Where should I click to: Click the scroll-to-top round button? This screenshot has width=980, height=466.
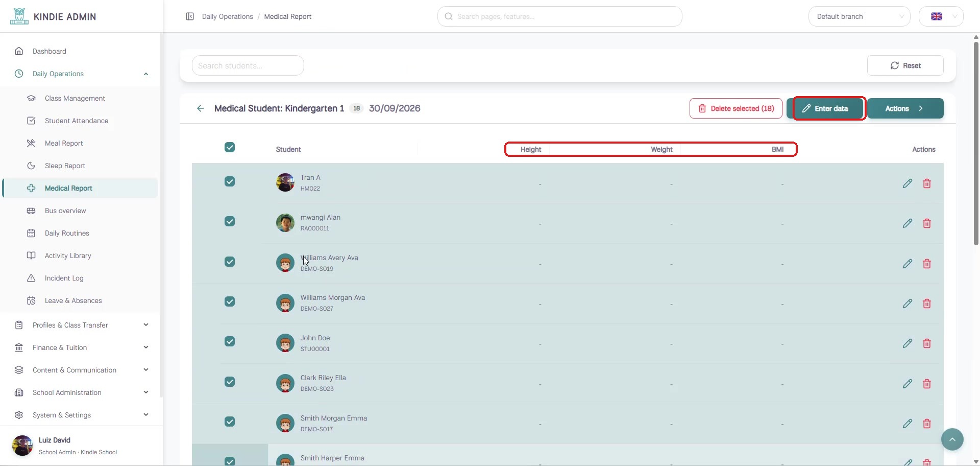[952, 439]
